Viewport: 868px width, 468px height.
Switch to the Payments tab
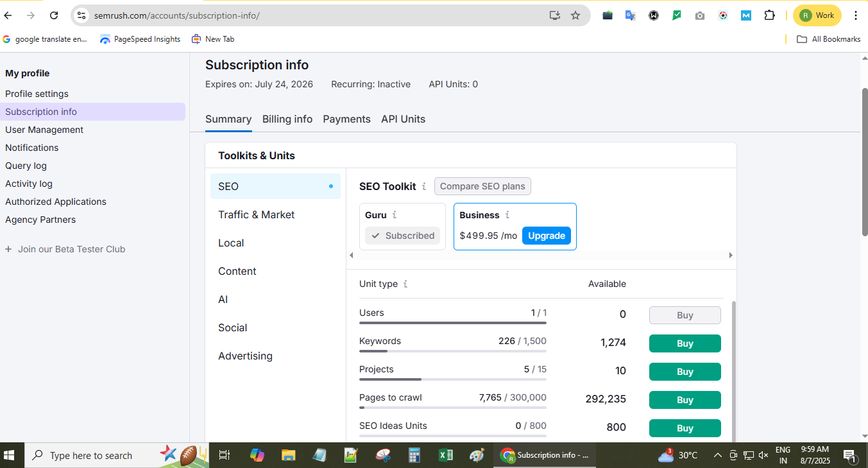point(346,119)
